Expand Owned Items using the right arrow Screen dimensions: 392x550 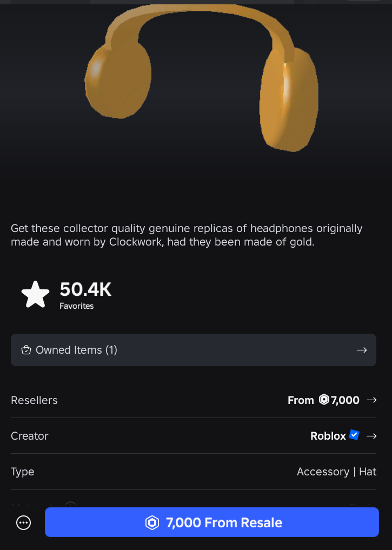[362, 350]
